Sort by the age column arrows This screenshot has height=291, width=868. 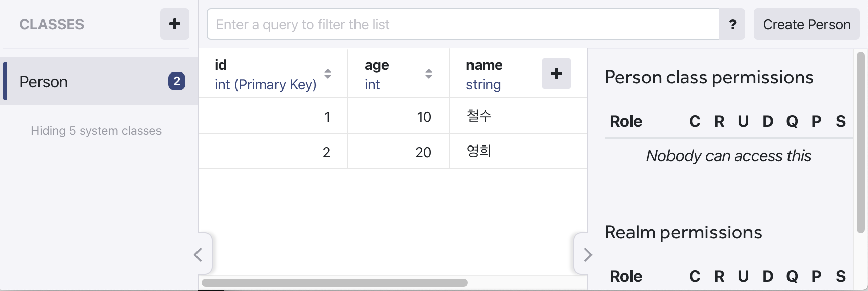[429, 74]
